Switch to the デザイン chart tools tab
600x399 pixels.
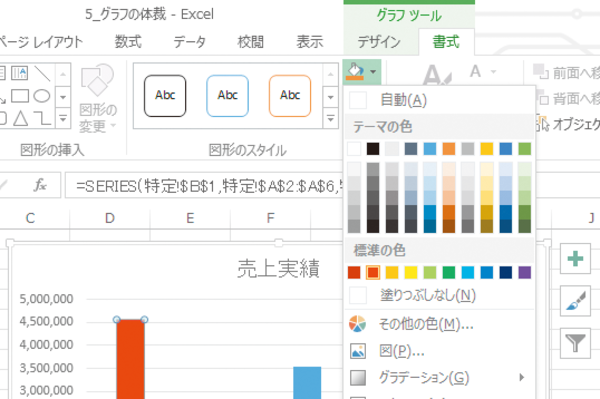click(379, 42)
